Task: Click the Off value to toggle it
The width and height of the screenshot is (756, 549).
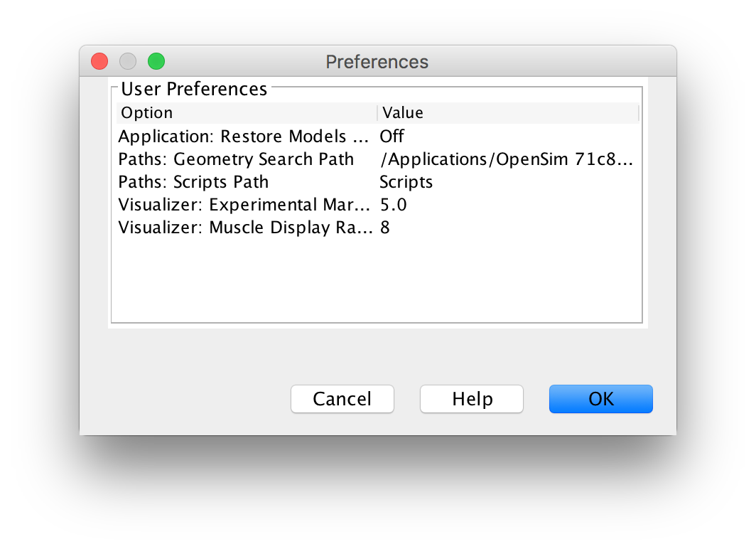Action: (391, 136)
